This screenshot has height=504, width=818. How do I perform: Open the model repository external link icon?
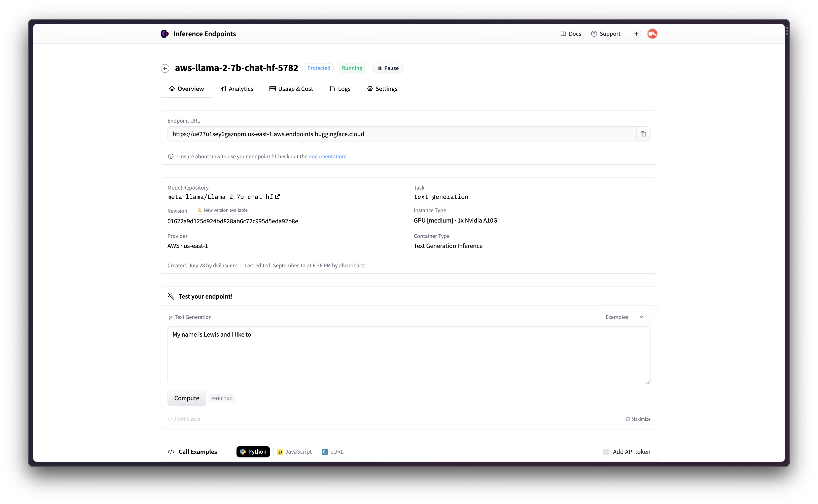coord(278,197)
